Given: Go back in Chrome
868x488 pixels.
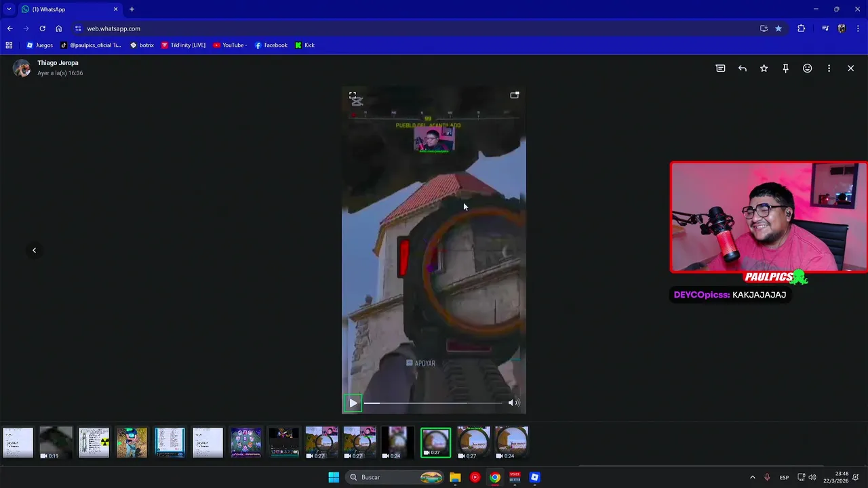Looking at the screenshot, I should coord(9,28).
